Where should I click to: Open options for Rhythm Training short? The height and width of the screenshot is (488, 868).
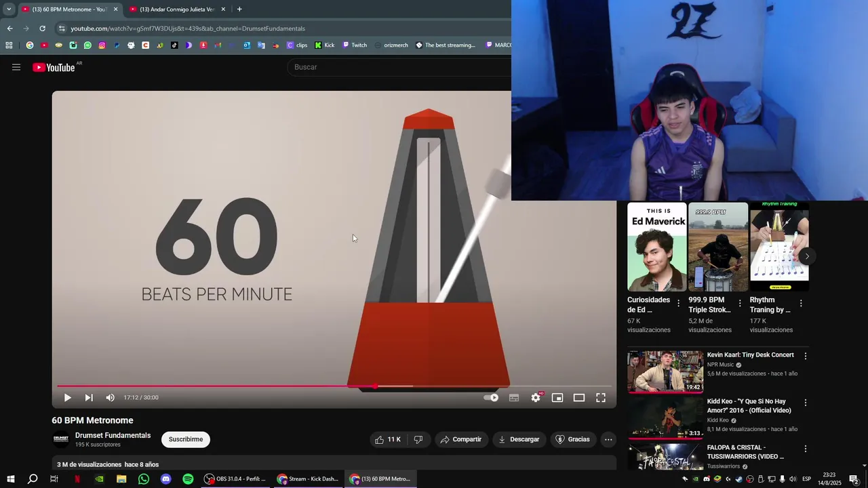coord(801,304)
